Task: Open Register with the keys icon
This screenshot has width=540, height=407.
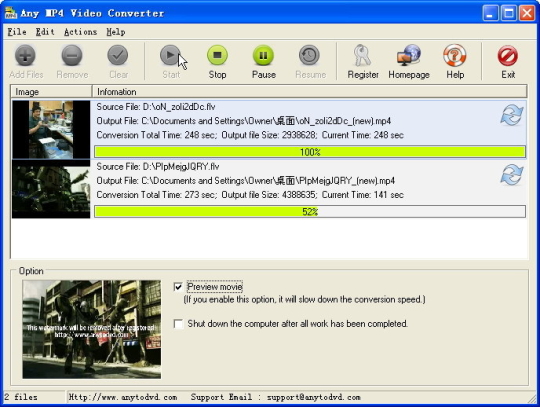Action: (x=362, y=55)
